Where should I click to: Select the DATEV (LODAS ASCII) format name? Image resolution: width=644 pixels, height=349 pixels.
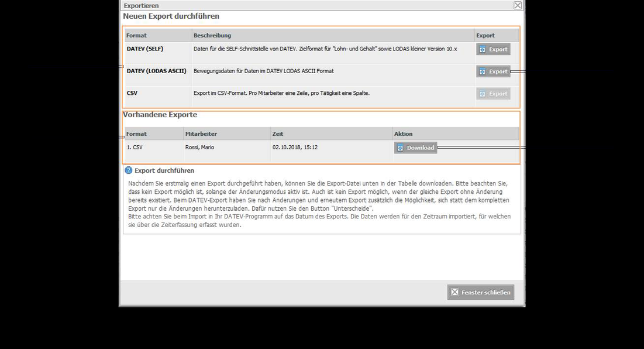tap(157, 71)
